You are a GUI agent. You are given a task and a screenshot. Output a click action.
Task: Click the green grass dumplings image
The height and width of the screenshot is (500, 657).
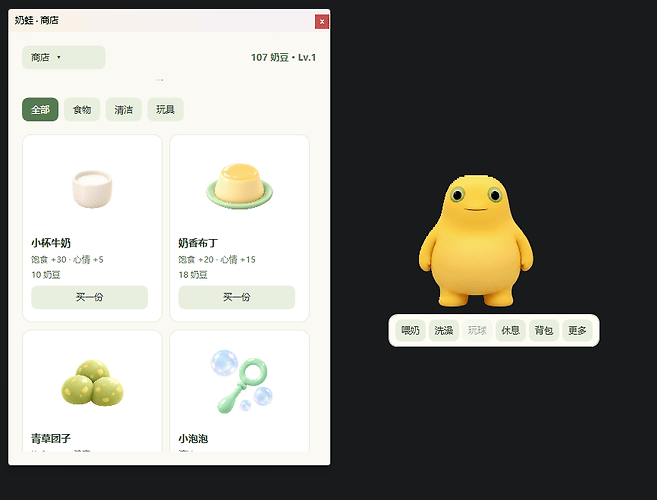tap(93, 382)
